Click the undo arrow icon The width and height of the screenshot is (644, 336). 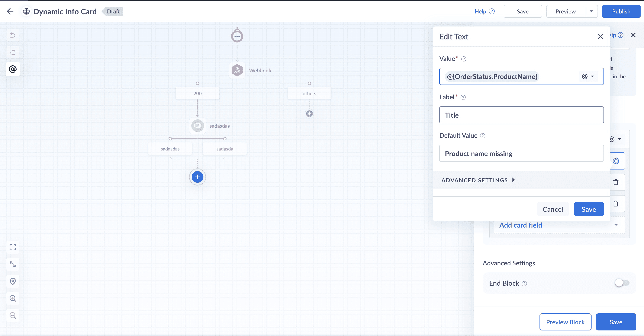pyautogui.click(x=13, y=35)
